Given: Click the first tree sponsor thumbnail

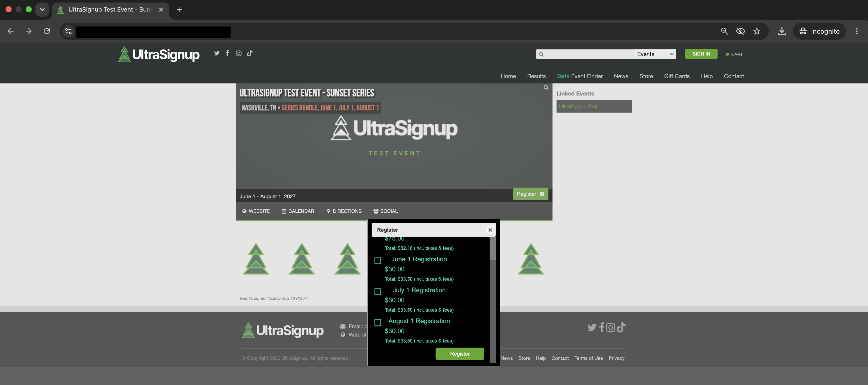Looking at the screenshot, I should click(256, 259).
